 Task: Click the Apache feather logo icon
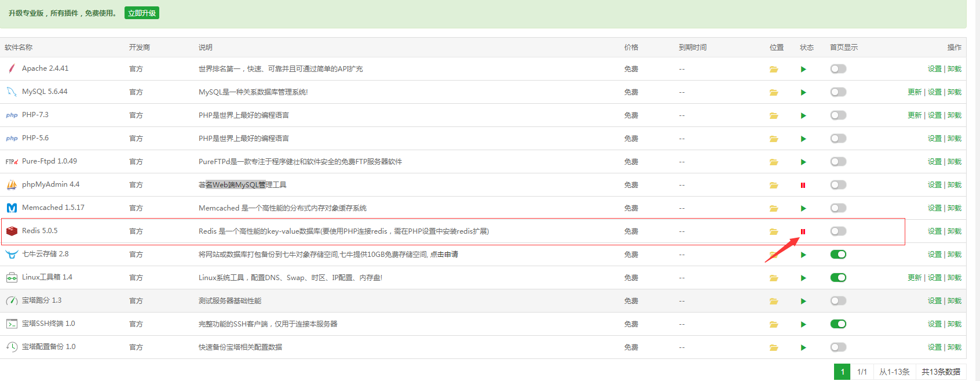click(x=12, y=68)
